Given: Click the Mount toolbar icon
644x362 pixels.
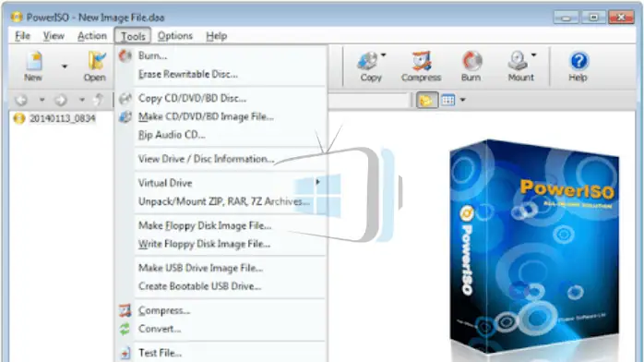Looking at the screenshot, I should tap(520, 66).
